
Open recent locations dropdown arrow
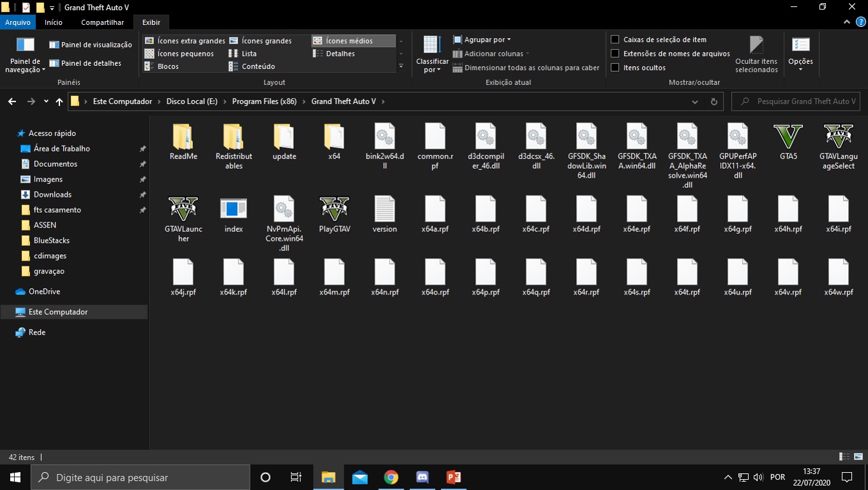[46, 102]
